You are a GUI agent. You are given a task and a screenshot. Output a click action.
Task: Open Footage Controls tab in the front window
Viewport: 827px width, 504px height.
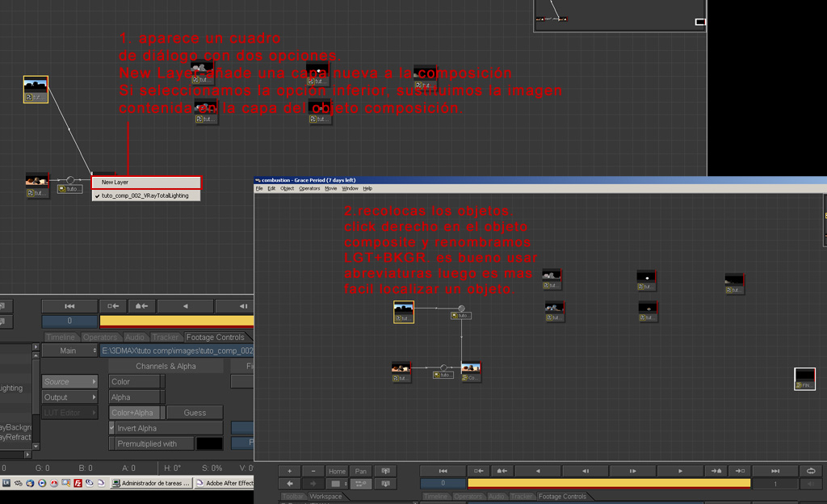tap(562, 496)
